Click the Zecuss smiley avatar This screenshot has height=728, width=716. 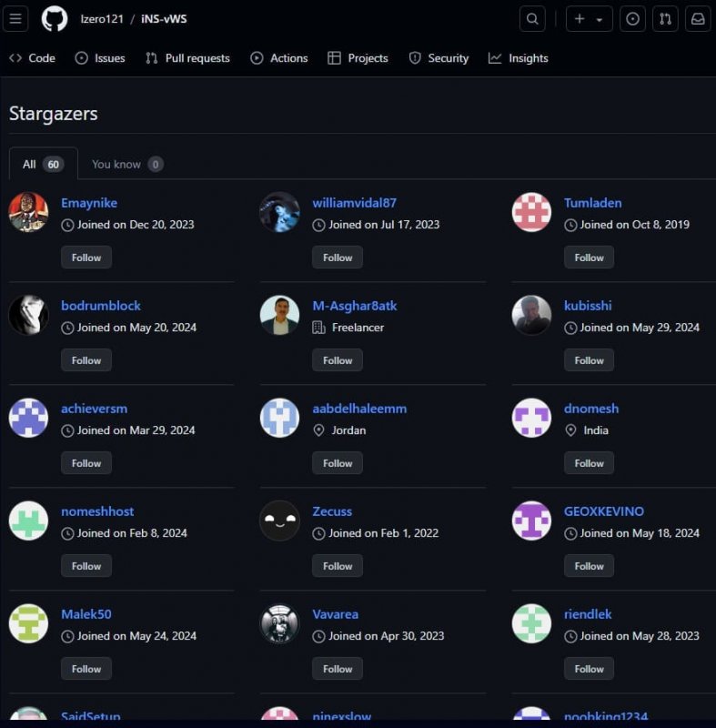coord(279,521)
